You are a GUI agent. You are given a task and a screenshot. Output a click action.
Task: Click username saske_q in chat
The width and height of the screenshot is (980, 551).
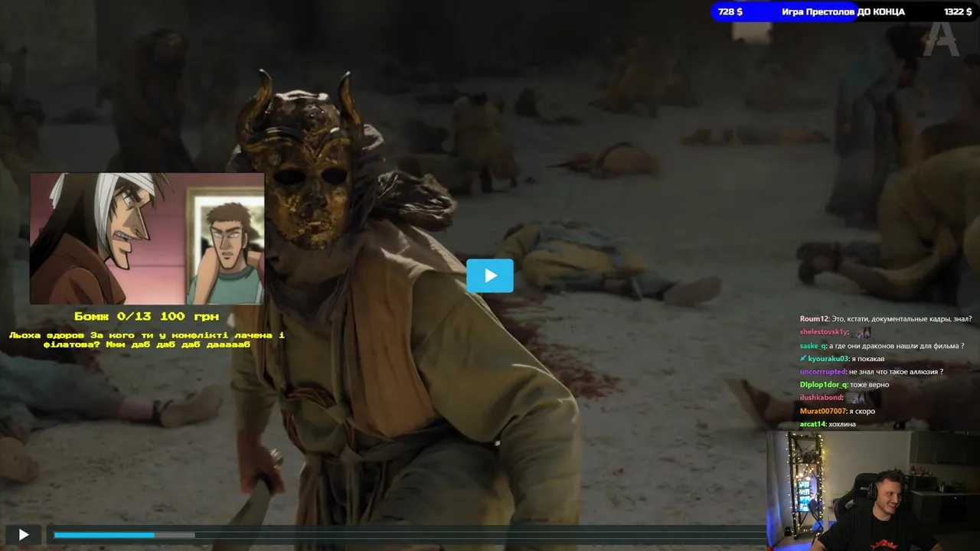tap(813, 346)
